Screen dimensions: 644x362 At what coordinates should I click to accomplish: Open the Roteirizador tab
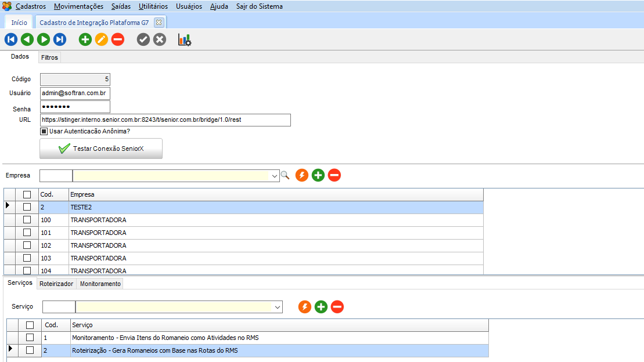[x=56, y=284]
